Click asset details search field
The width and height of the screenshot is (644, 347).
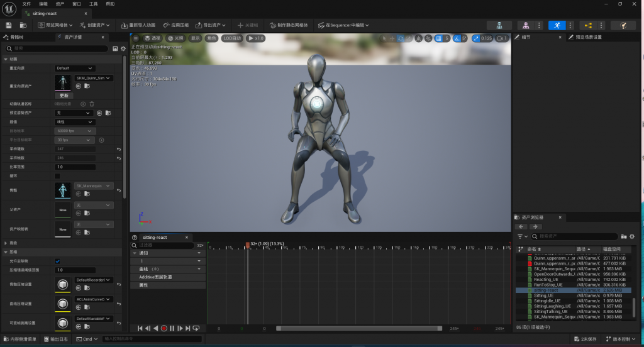coord(57,48)
